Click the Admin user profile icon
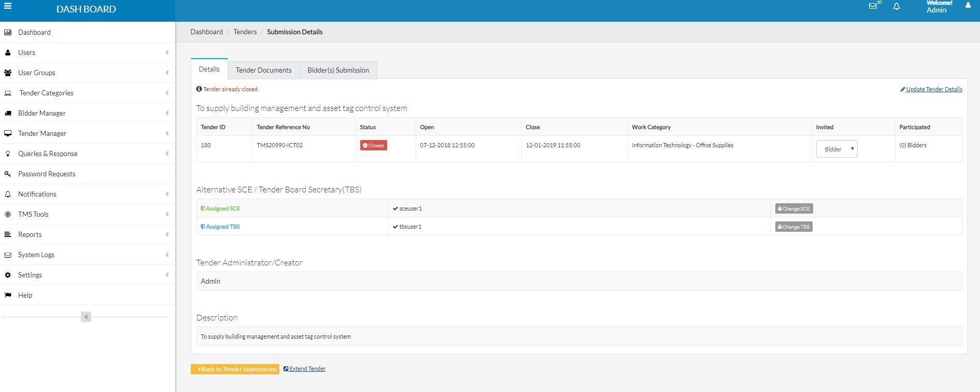The height and width of the screenshot is (392, 980). [968, 6]
